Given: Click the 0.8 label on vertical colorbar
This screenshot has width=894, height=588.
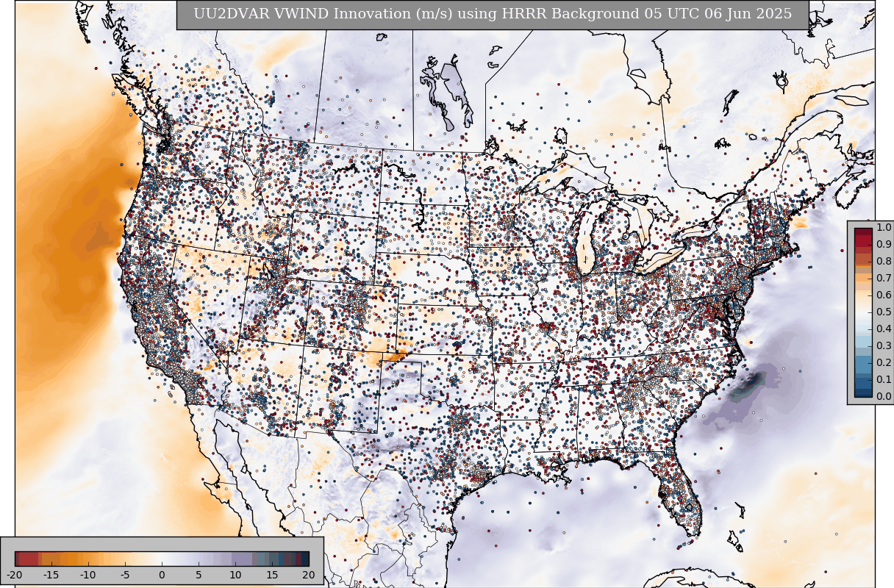Looking at the screenshot, I should point(884,262).
